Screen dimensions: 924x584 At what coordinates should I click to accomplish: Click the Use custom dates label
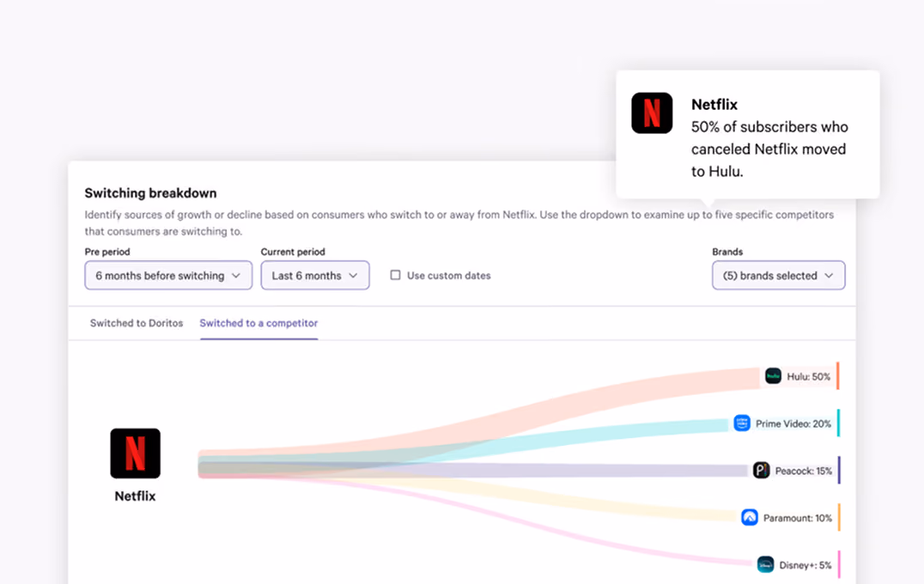(449, 275)
